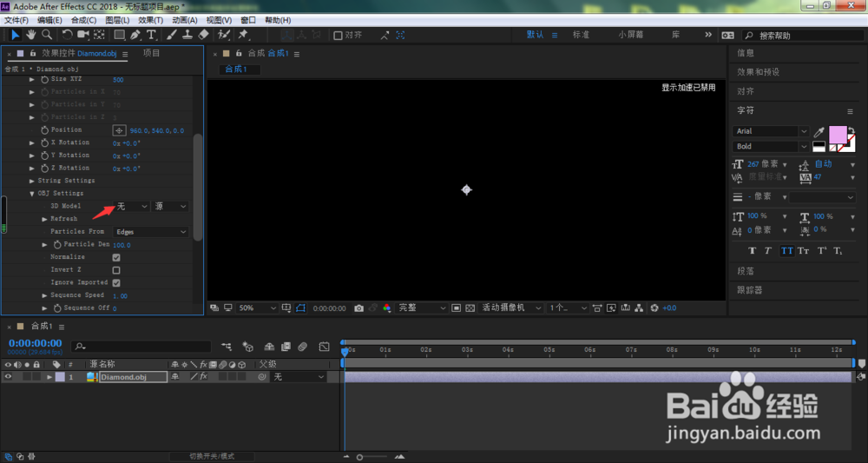Screen dimensions: 868x463
Task: Select the Pan Behind anchor point tool
Action: click(x=99, y=35)
